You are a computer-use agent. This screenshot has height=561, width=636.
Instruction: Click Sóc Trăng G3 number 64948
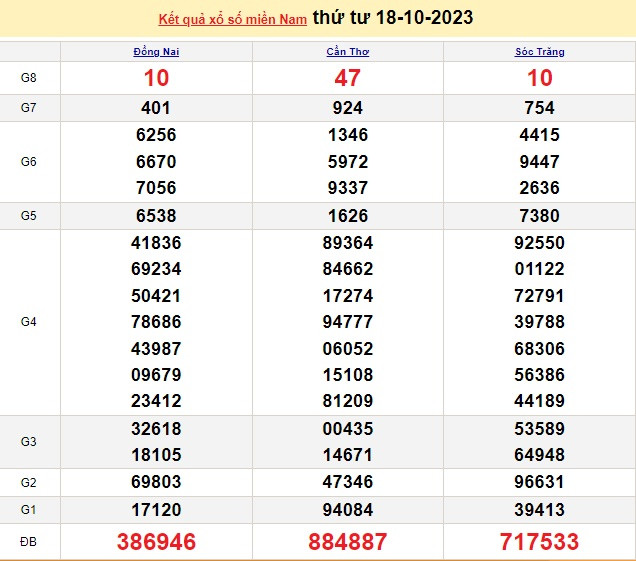pos(539,455)
